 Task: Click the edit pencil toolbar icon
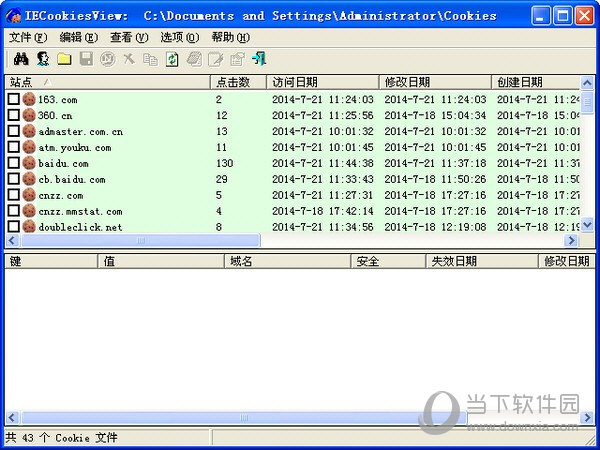[216, 59]
